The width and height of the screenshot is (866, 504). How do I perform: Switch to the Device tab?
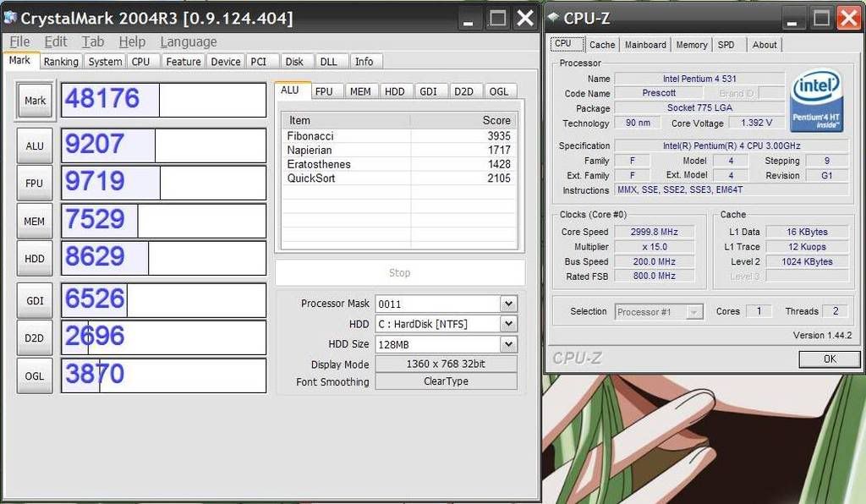pos(226,62)
